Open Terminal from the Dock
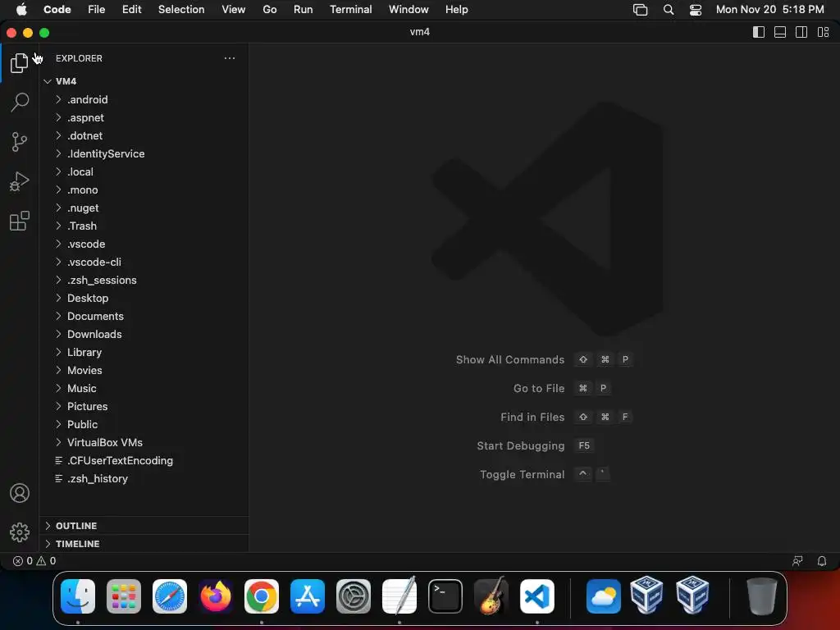 pos(445,596)
